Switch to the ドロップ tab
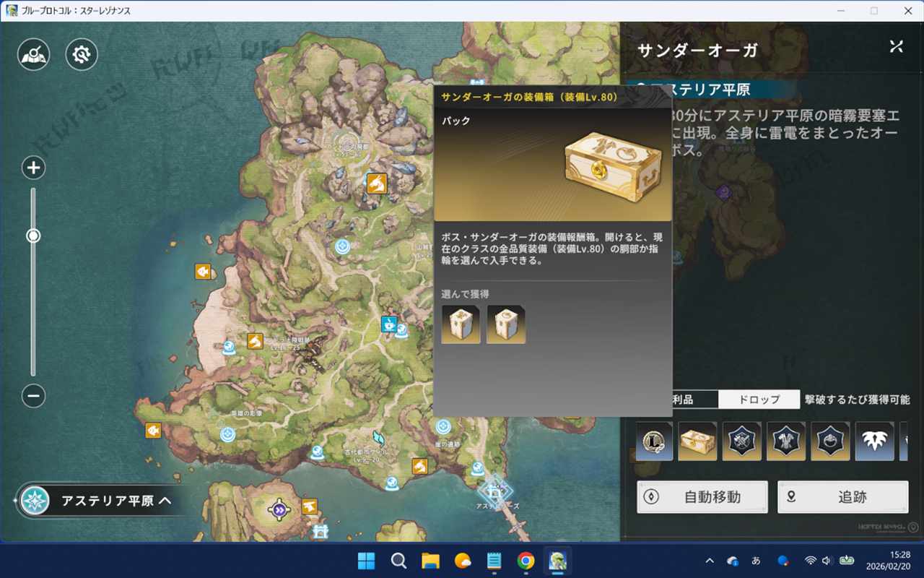Viewport: 924px width, 578px height. pos(759,400)
